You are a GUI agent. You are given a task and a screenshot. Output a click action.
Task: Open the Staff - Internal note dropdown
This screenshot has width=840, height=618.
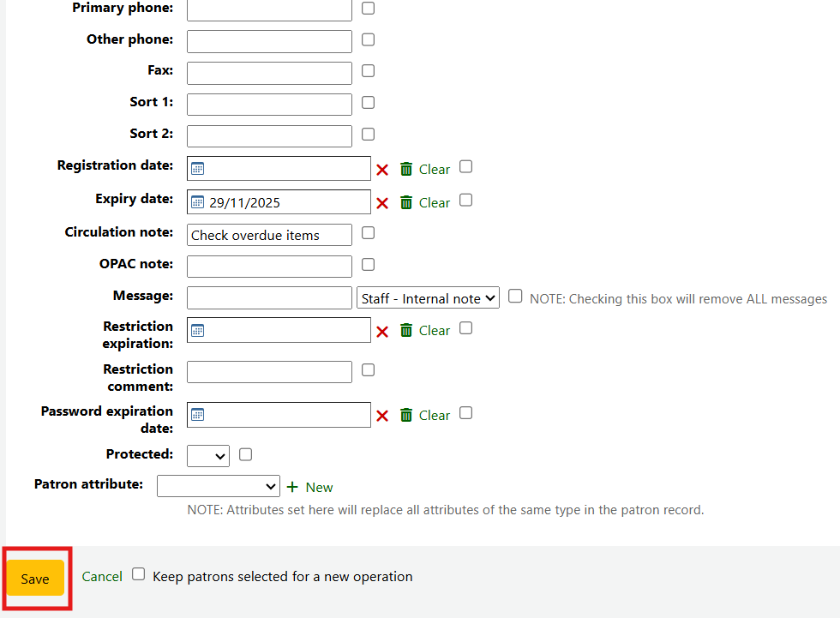pos(428,298)
